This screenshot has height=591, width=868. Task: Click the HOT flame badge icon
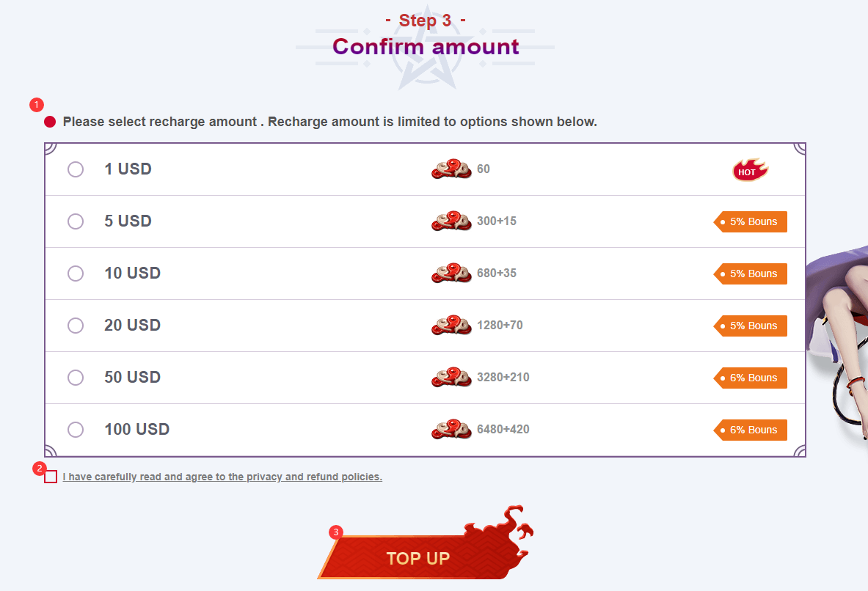[x=750, y=170]
